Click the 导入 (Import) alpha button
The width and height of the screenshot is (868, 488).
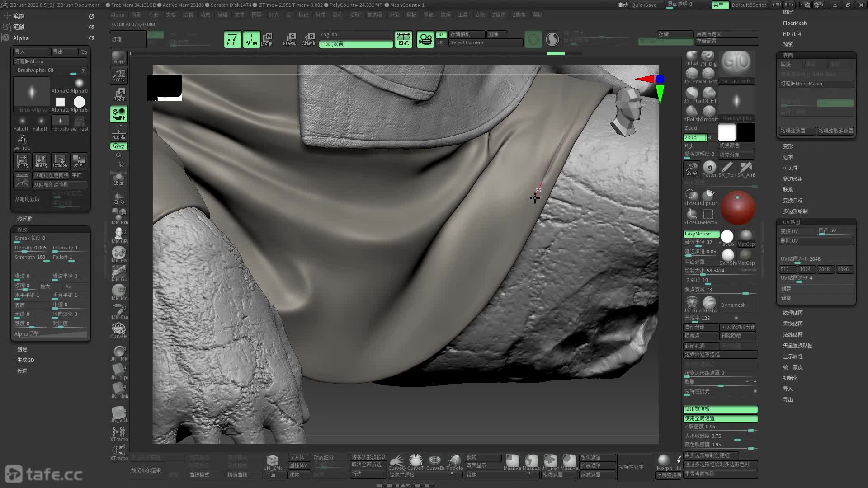click(x=31, y=52)
